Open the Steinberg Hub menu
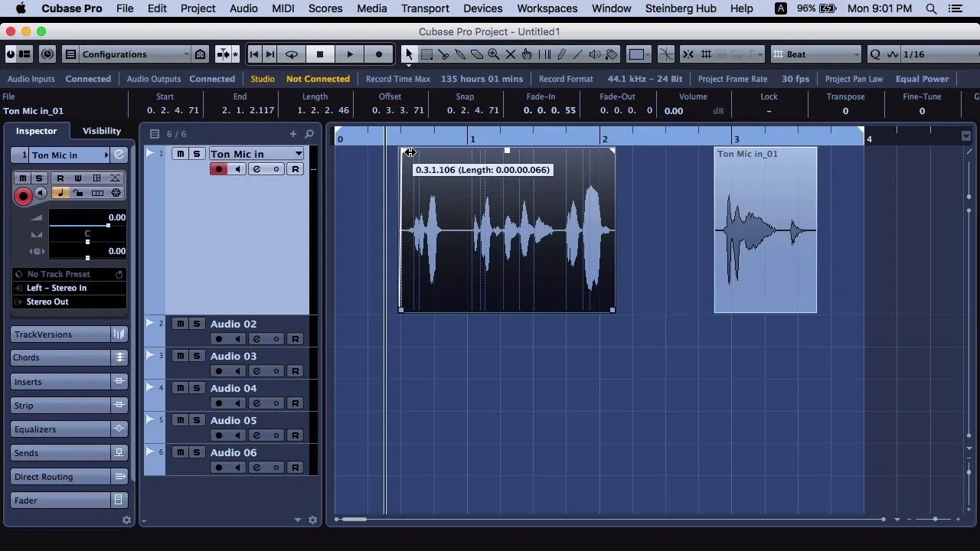 point(681,8)
